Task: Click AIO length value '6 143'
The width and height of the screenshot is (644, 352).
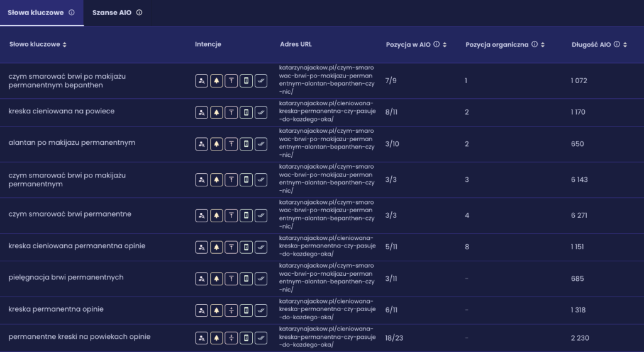Action: [579, 179]
